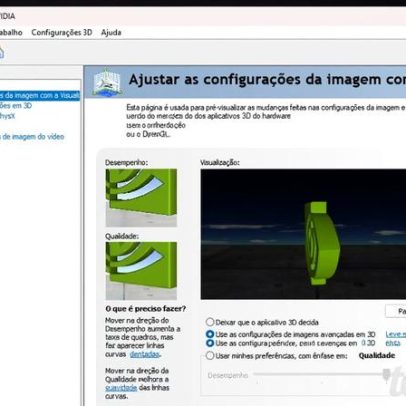Screen dimensions: 406x406
Task: Click the 'Desempenho' slider label
Action: 228,375
